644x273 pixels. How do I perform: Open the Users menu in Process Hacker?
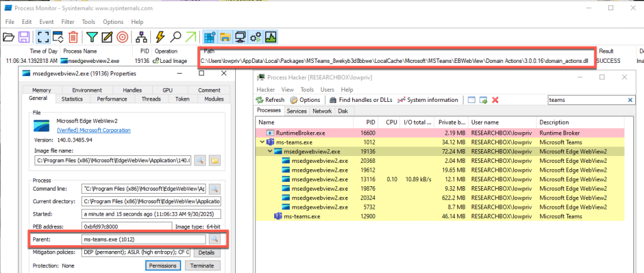[327, 89]
